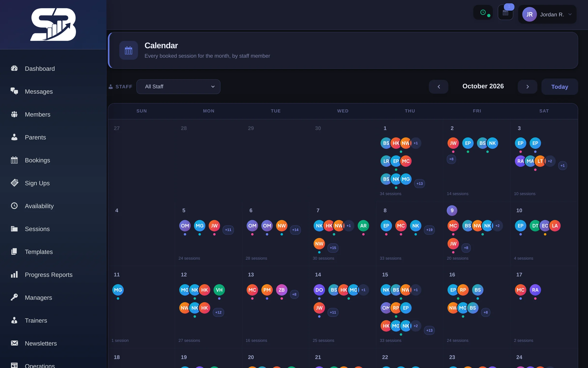Click the '34 sessions' count on October 1
The height and width of the screenshot is (368, 588).
(x=391, y=194)
